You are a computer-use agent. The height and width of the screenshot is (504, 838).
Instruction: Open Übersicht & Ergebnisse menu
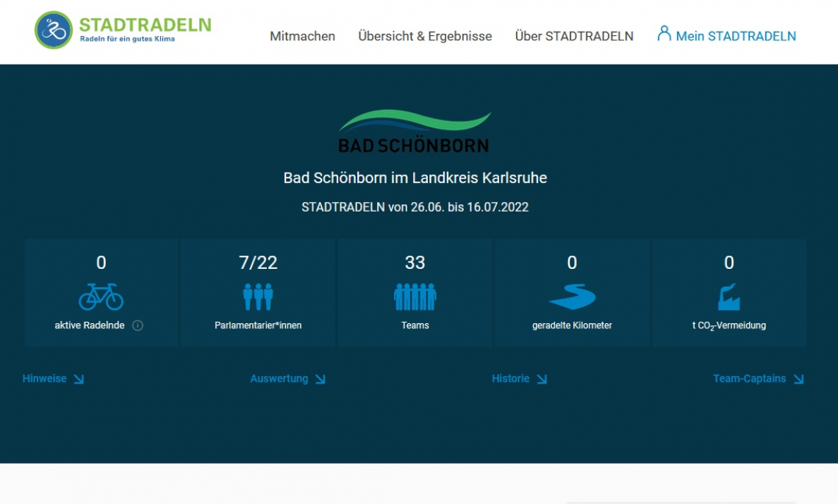pos(425,36)
